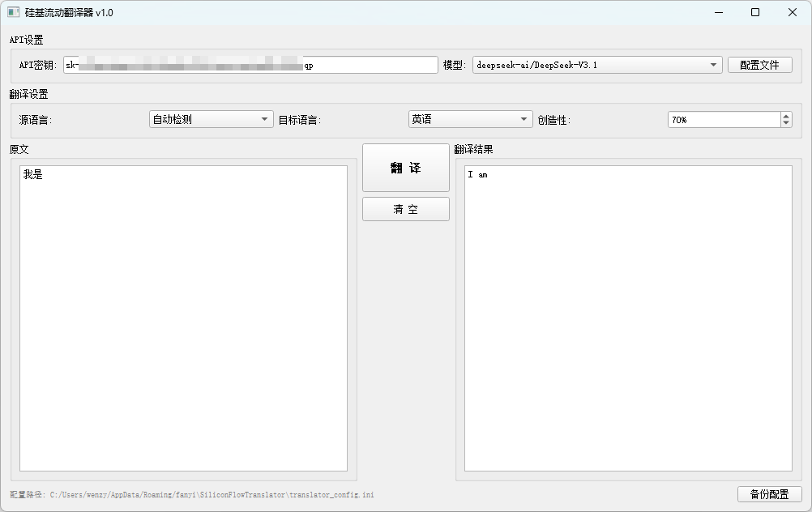Click the 备份配置 backup button
Viewport: 812px width, 512px height.
pyautogui.click(x=769, y=494)
